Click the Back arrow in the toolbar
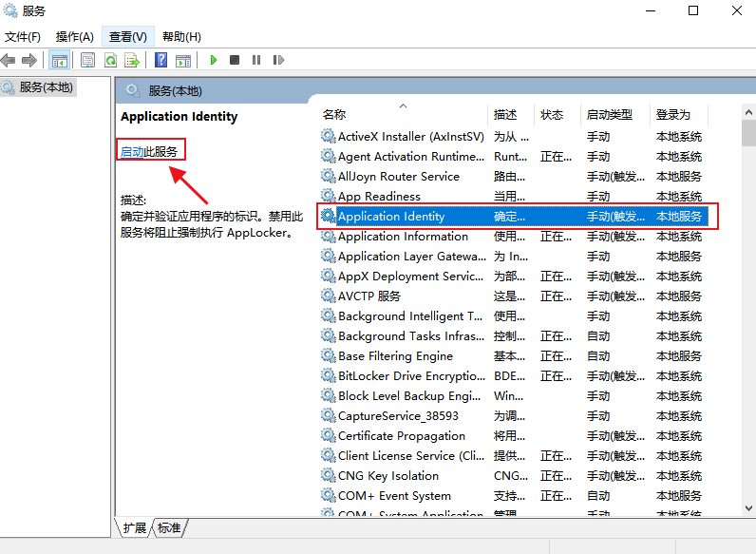Screen dimensions: 756x554 pos(9,60)
